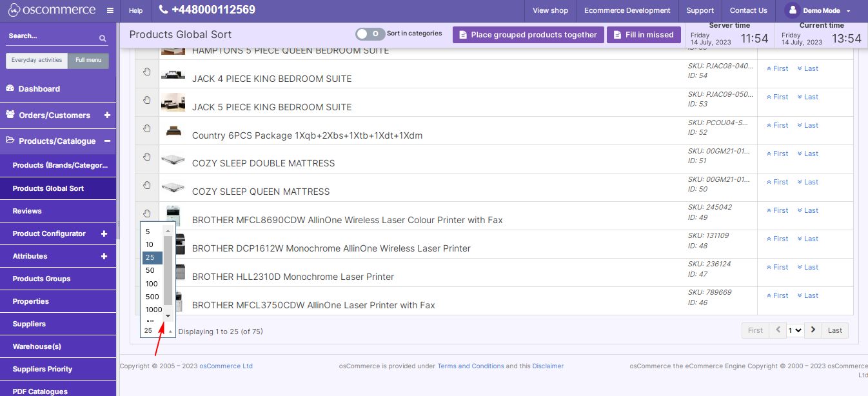Open Products (Brands/Categories) menu item
This screenshot has width=868, height=396.
tap(58, 165)
